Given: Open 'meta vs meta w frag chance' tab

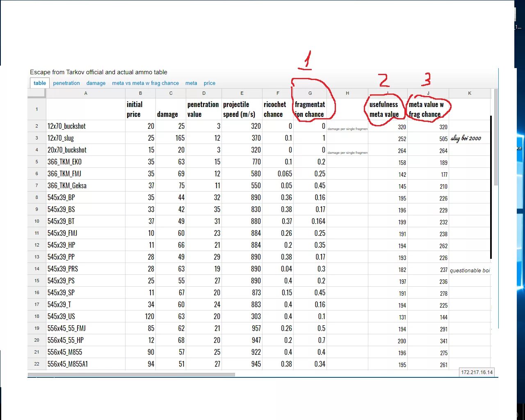Looking at the screenshot, I should (x=145, y=83).
